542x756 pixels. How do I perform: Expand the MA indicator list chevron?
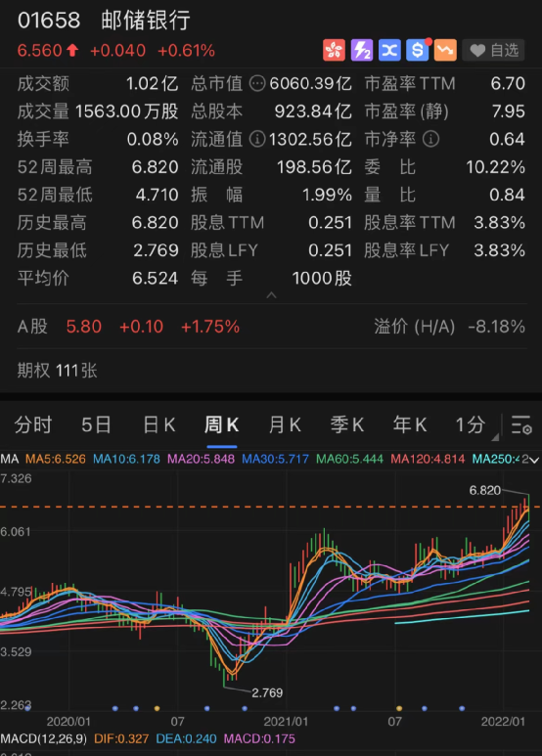[534, 460]
